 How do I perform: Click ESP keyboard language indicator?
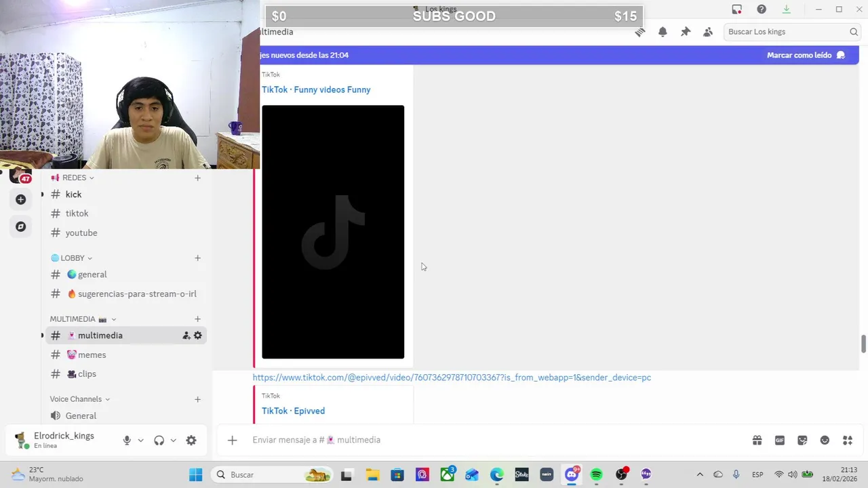pos(757,474)
